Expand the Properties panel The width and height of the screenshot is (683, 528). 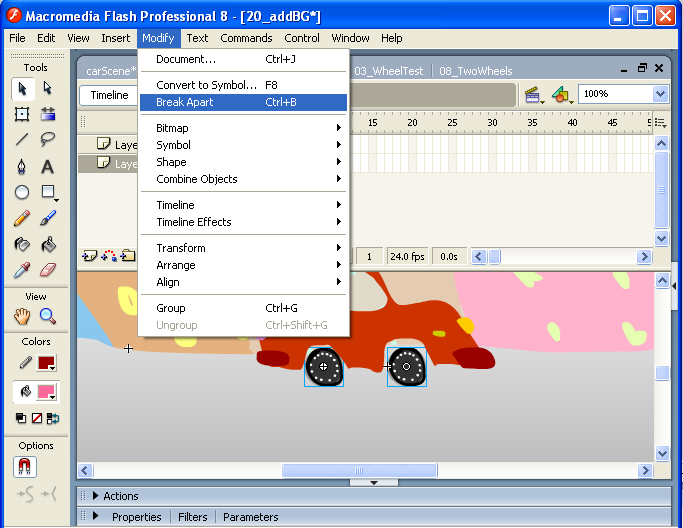pyautogui.click(x=96, y=517)
